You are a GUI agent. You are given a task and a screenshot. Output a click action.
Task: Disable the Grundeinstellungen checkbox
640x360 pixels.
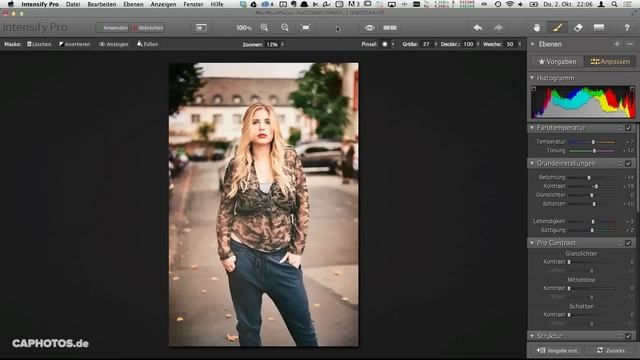point(629,163)
